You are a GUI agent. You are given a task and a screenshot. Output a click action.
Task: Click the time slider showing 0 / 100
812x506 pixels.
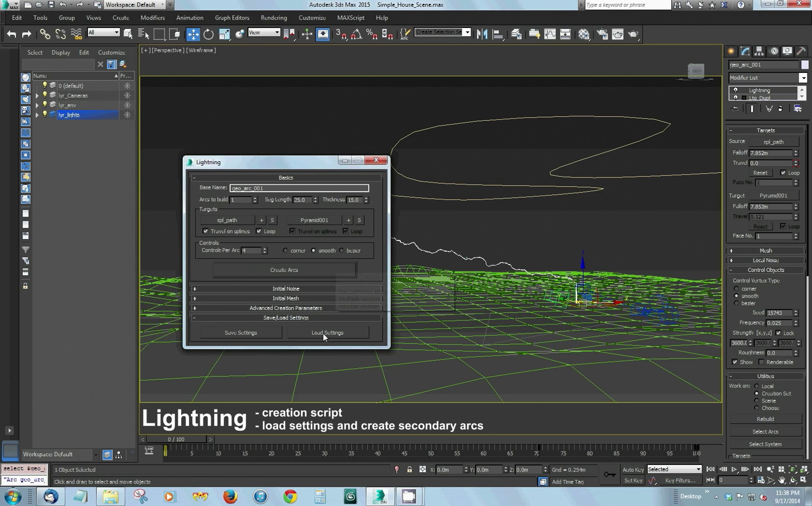pos(176,439)
